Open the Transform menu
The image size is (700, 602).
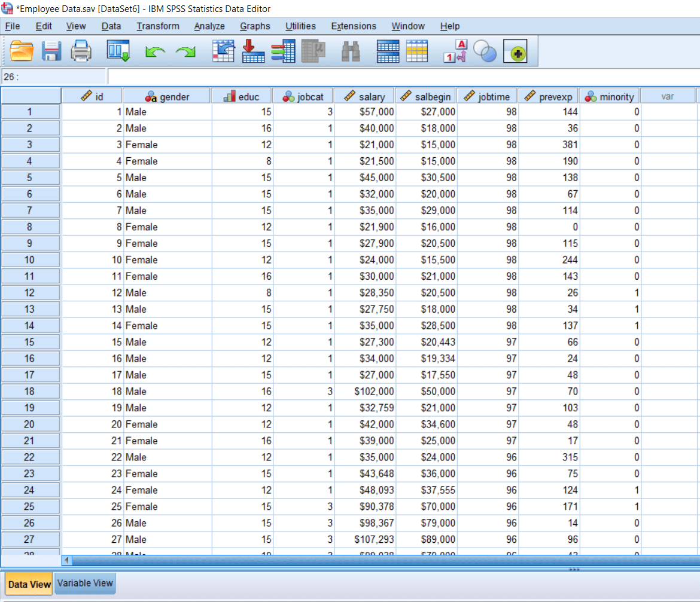(x=157, y=26)
